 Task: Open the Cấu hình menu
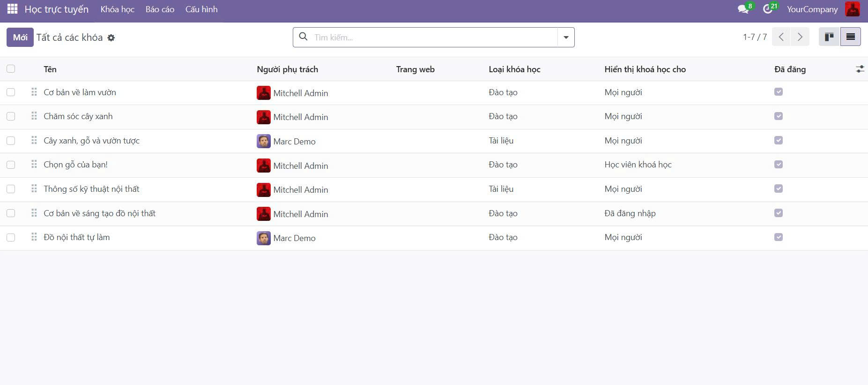tap(201, 9)
